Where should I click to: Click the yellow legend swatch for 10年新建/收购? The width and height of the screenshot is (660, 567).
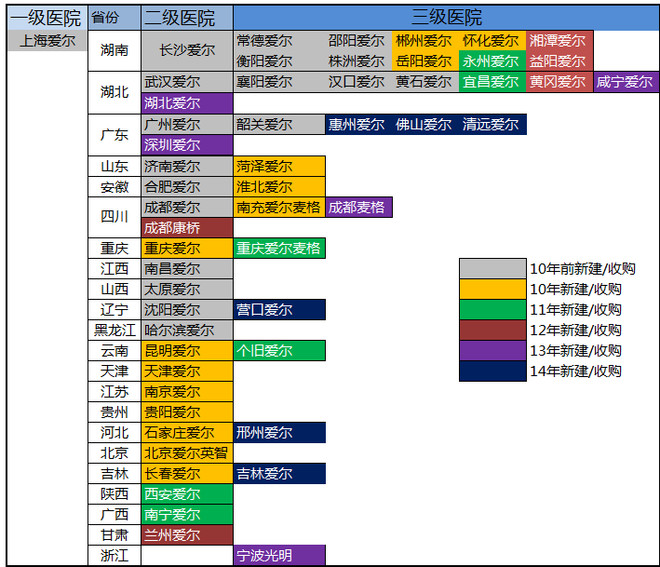[492, 289]
